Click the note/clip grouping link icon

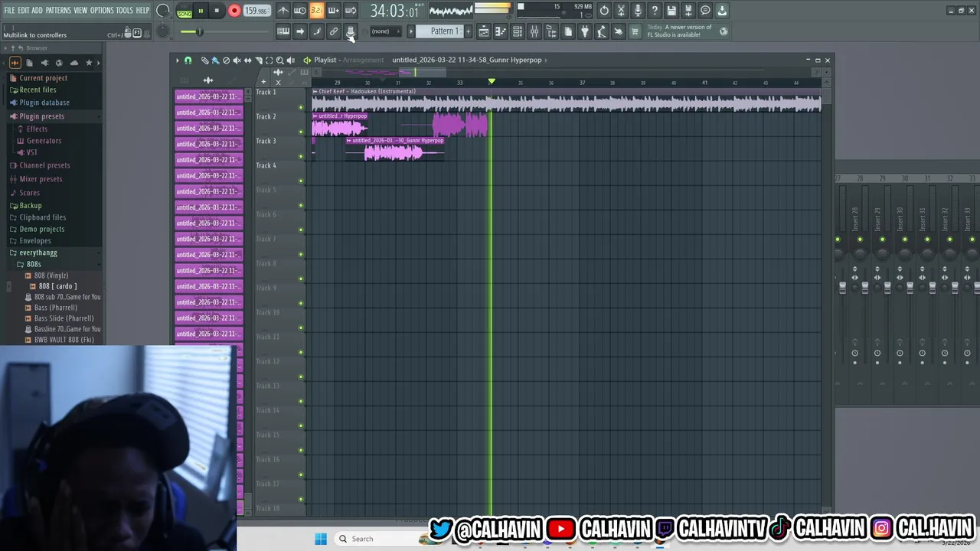(x=334, y=31)
